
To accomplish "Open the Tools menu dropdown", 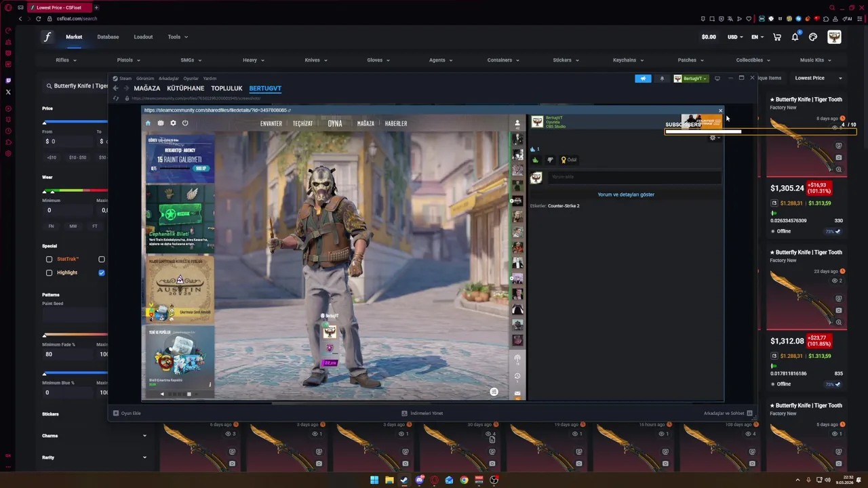I will [x=178, y=37].
